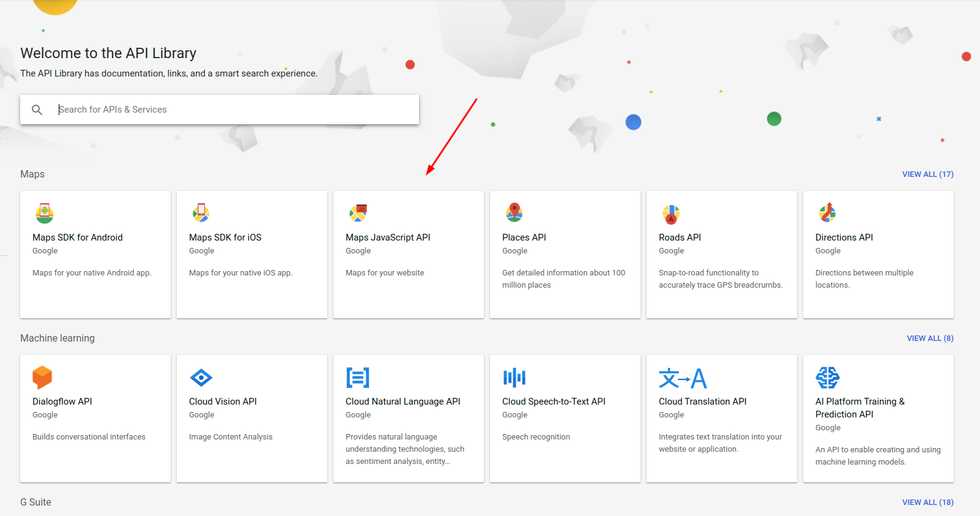The width and height of the screenshot is (980, 516).
Task: Click 'Maps for your website' description
Action: point(385,273)
